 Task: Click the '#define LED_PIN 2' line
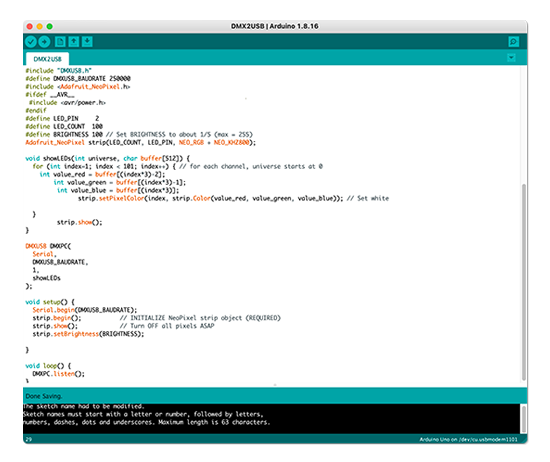coord(62,119)
